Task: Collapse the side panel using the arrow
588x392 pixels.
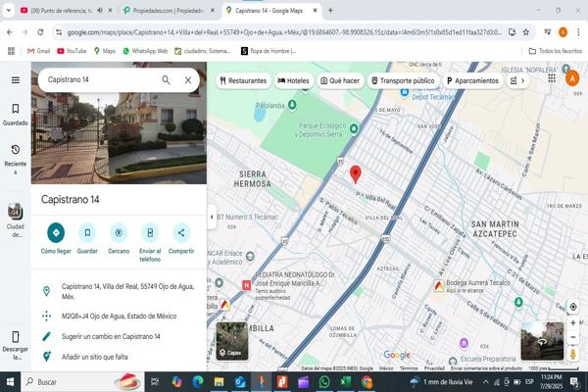Action: tap(213, 218)
